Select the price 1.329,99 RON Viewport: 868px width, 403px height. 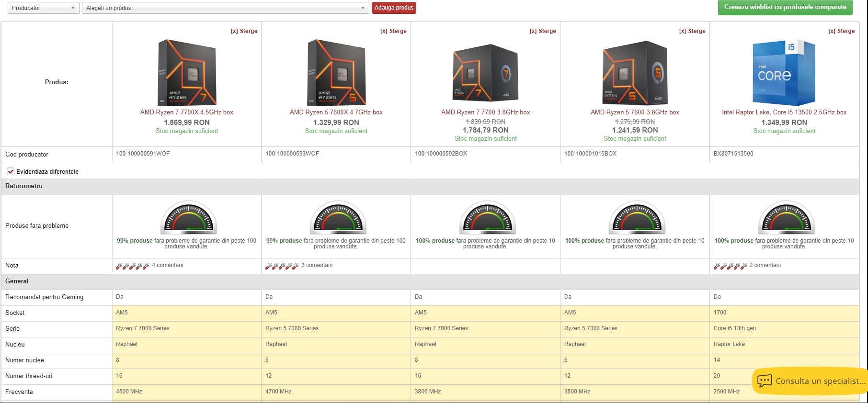pyautogui.click(x=336, y=123)
